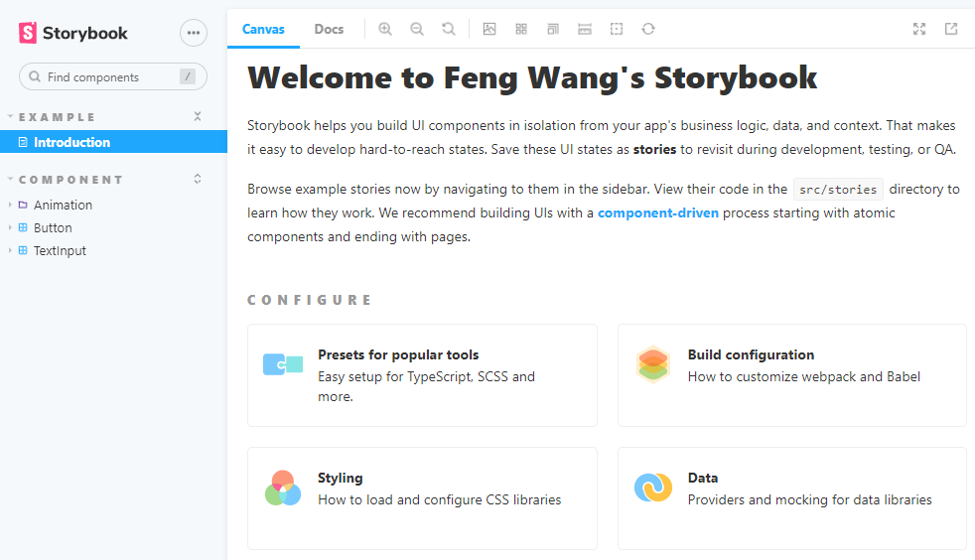The image size is (975, 560).
Task: Collapse the EXAMPLE section
Action: click(x=57, y=117)
